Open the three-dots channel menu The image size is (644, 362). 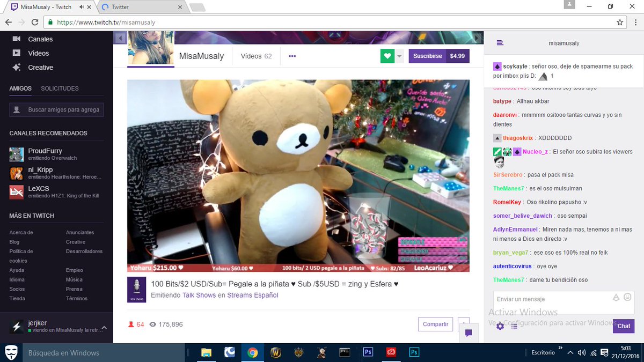pos(292,56)
